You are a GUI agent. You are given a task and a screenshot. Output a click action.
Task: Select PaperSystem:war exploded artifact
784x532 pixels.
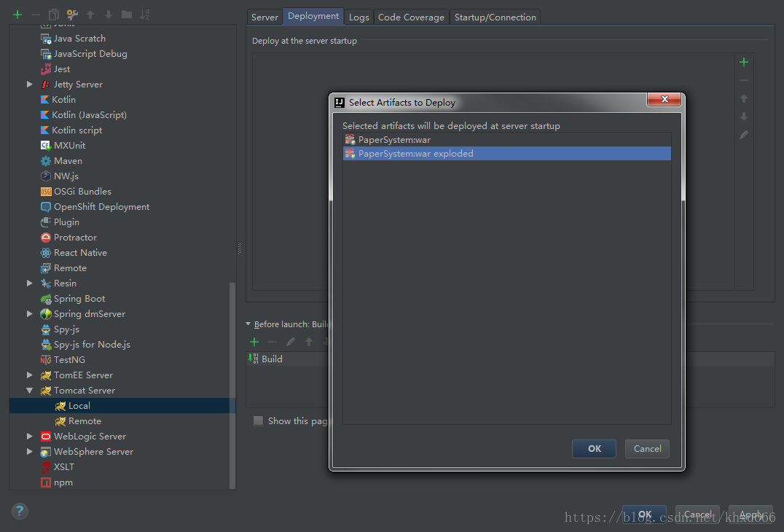click(506, 154)
